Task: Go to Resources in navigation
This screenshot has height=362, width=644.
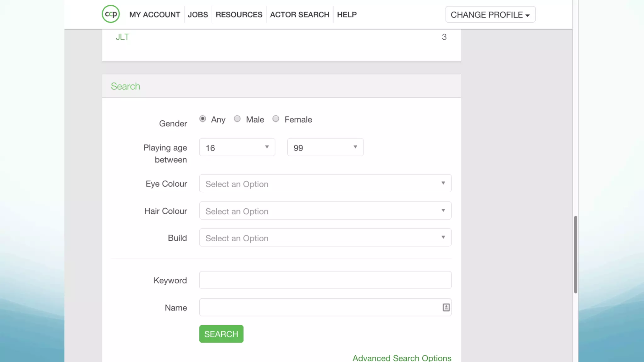Action: 239,15
